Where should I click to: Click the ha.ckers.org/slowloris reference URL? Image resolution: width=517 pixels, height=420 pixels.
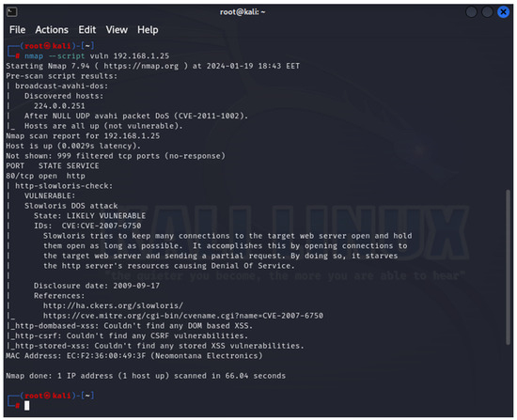click(x=113, y=305)
